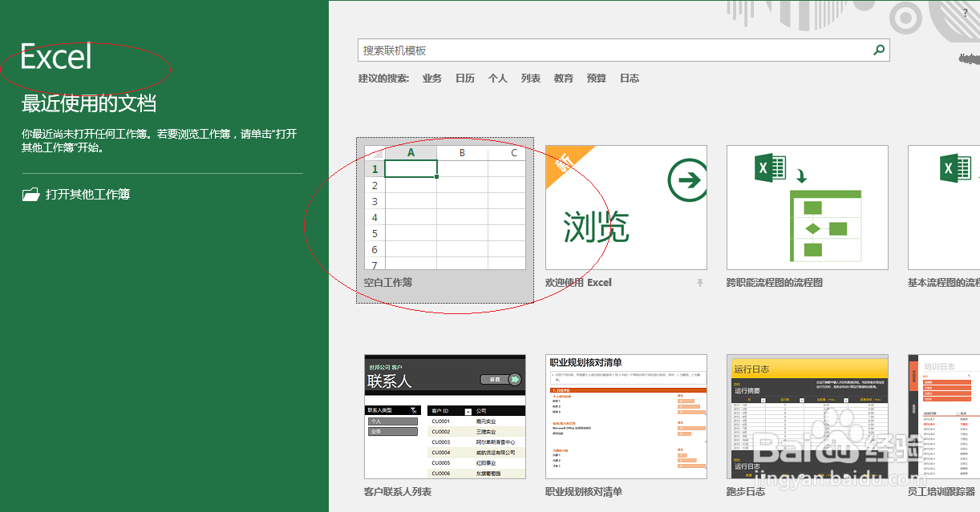Select suggested search 列表
The width and height of the screenshot is (980, 512).
(x=531, y=79)
